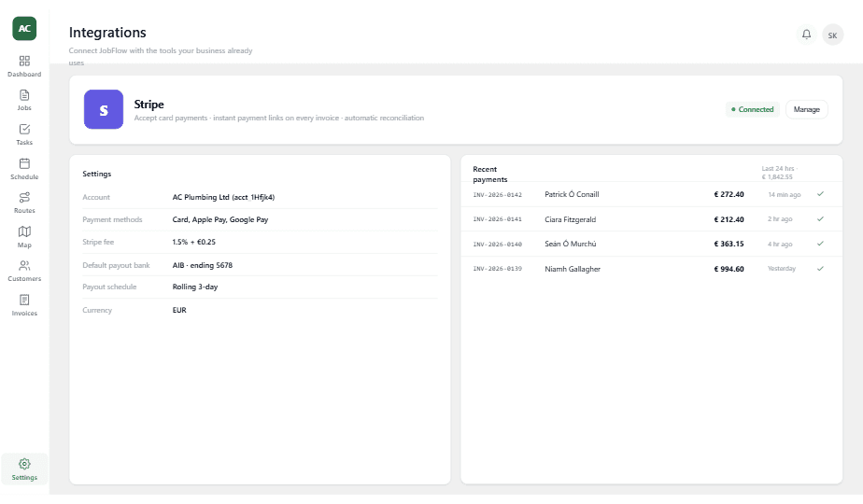863x504 pixels.
Task: Click the '4 hr ago' timestamp
Action: pos(780,244)
